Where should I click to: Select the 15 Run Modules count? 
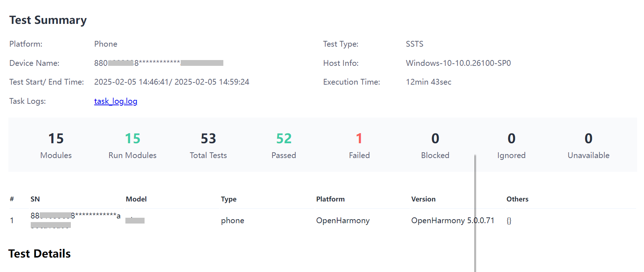[133, 139]
